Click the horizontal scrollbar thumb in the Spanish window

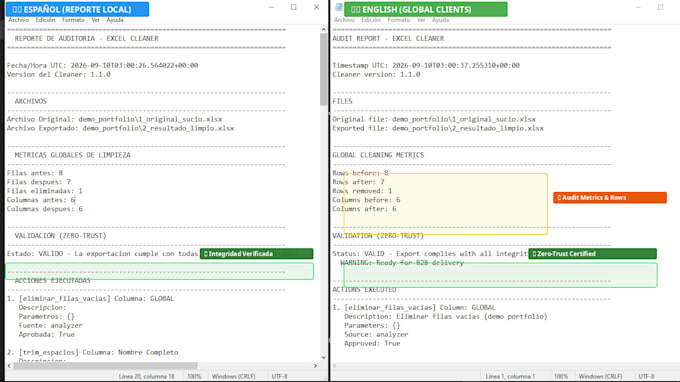[105, 366]
